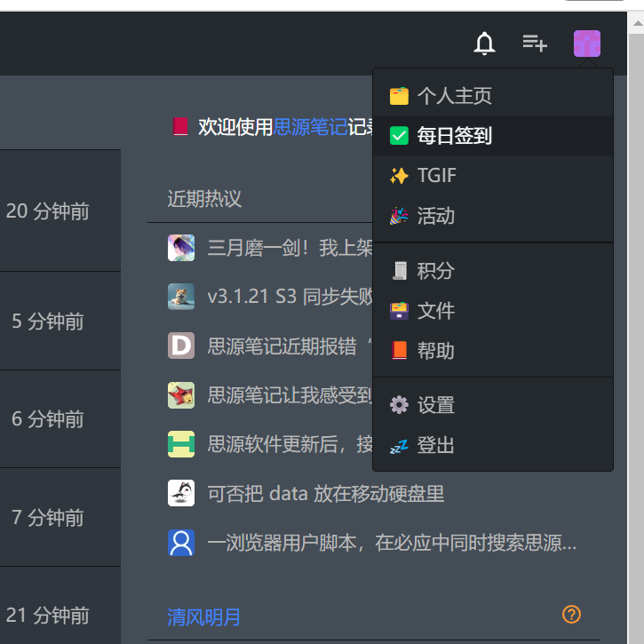Click the 6 分钟前 timestamp
Image resolution: width=644 pixels, height=644 pixels.
pyautogui.click(x=48, y=419)
